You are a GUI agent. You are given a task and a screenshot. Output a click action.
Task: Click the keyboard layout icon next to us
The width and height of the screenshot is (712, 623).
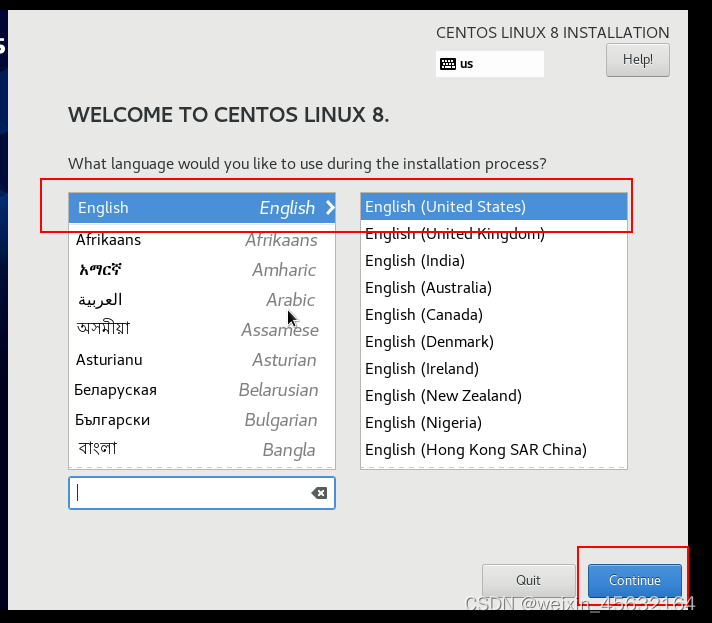point(448,64)
